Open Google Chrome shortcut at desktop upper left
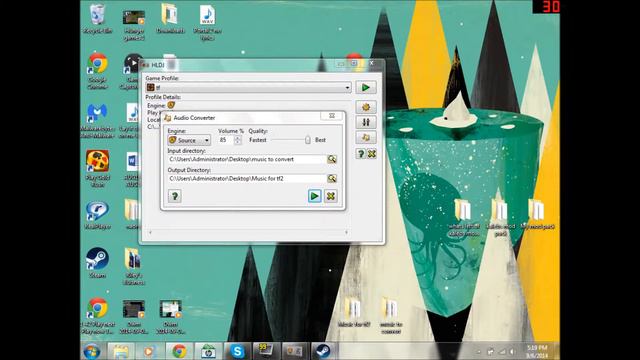This screenshot has height=360, width=640. [x=97, y=70]
